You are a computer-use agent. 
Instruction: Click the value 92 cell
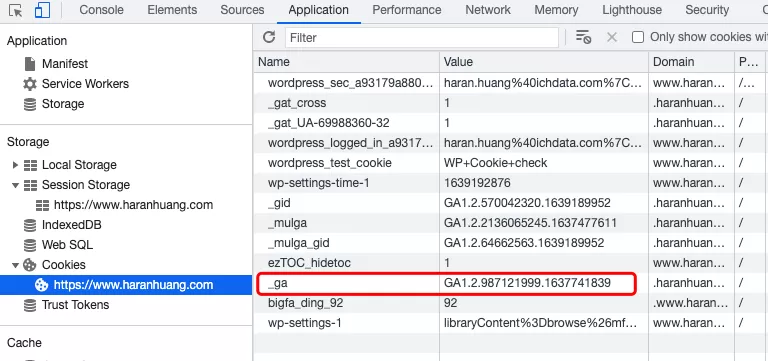544,303
